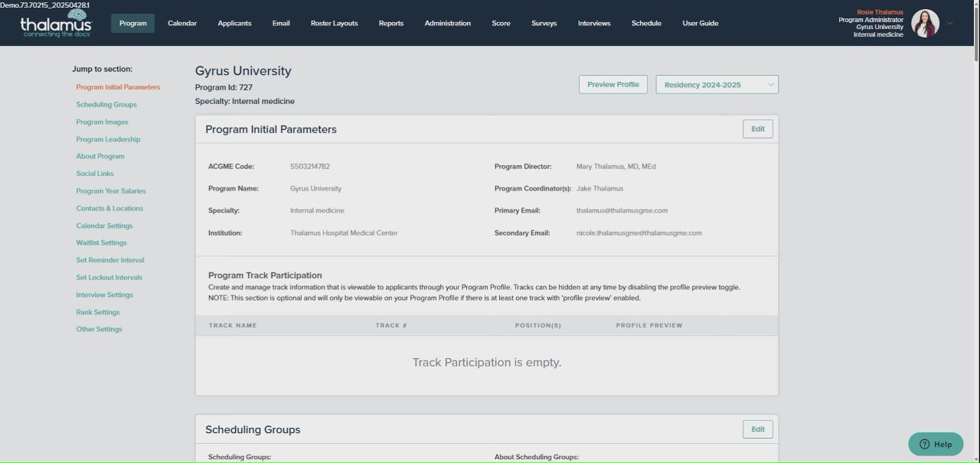Jump to Program Initial Parameters section
This screenshot has height=463, width=980.
click(x=118, y=87)
